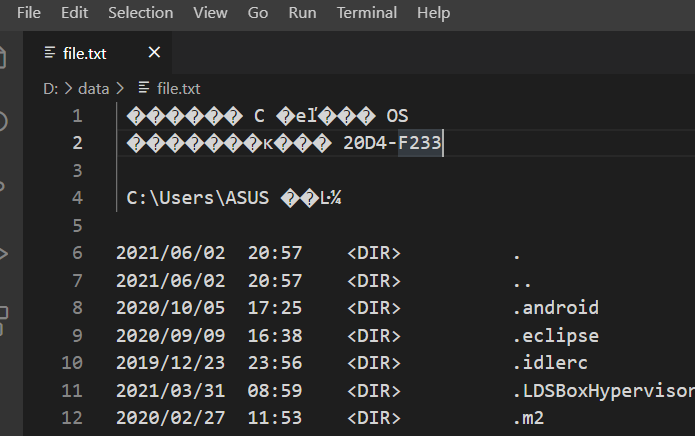The image size is (695, 436).
Task: Open the Source Control view
Action: (4, 186)
